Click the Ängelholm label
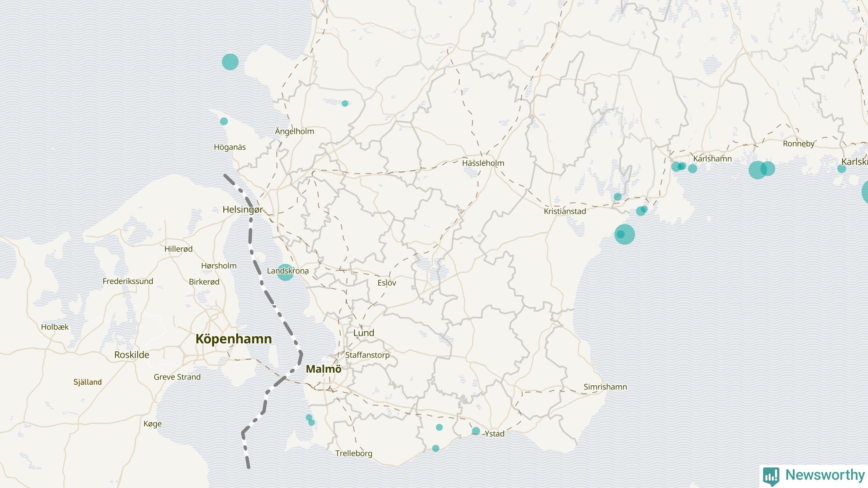 294,131
